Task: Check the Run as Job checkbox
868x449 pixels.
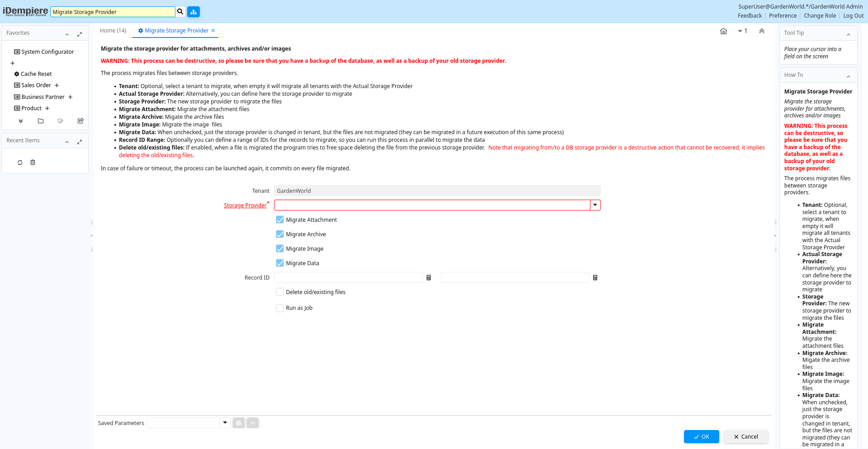Action: click(x=280, y=308)
